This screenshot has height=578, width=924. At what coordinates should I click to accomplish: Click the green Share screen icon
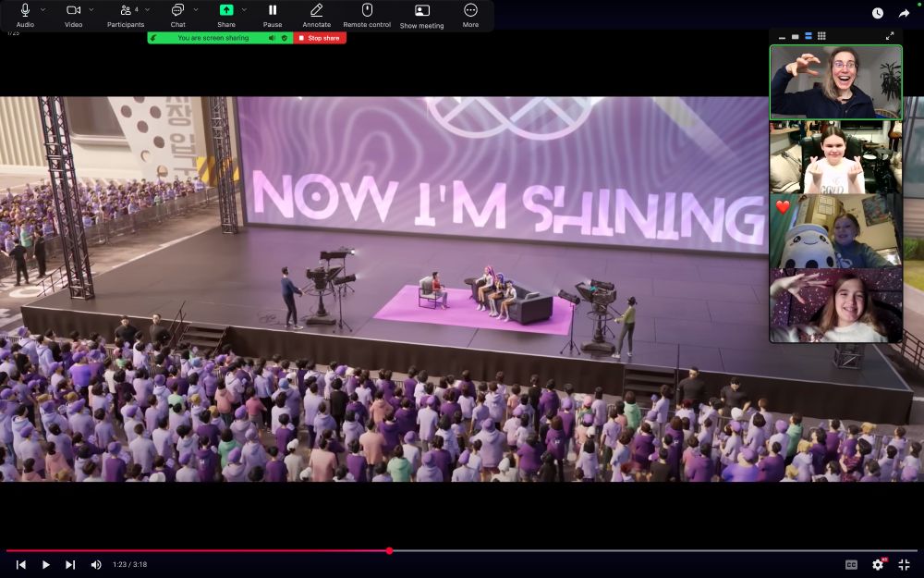(x=226, y=10)
